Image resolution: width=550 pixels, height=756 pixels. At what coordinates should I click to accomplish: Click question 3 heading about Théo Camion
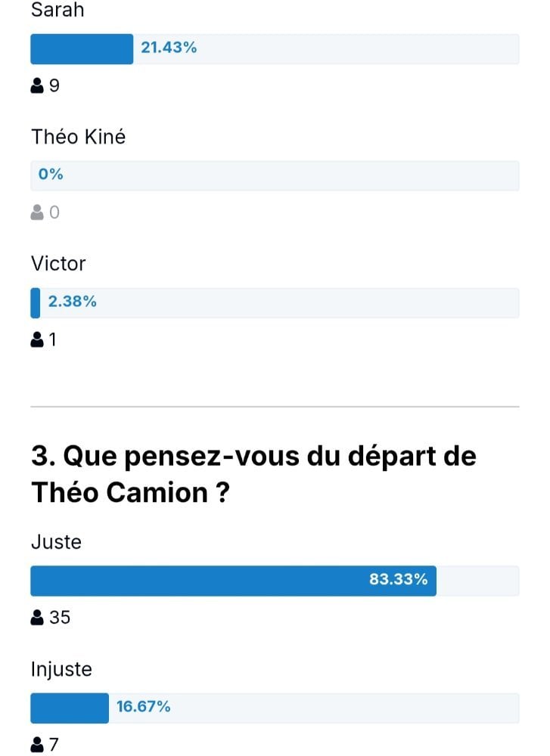(253, 474)
